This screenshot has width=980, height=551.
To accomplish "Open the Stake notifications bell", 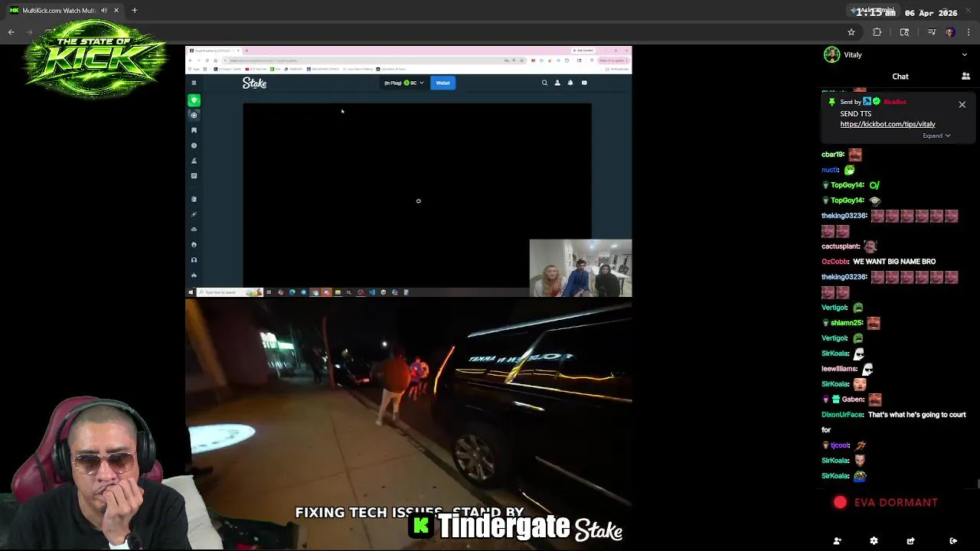I will [x=570, y=83].
